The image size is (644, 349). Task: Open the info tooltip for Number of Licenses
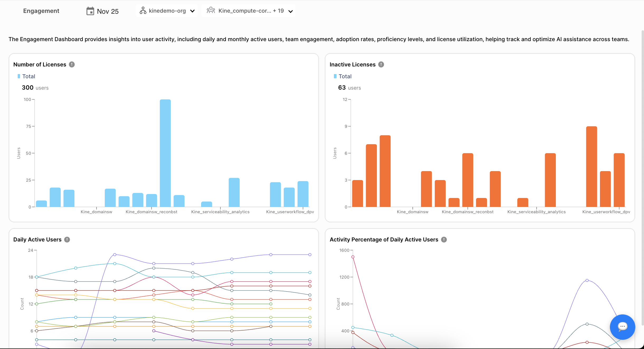pyautogui.click(x=72, y=64)
